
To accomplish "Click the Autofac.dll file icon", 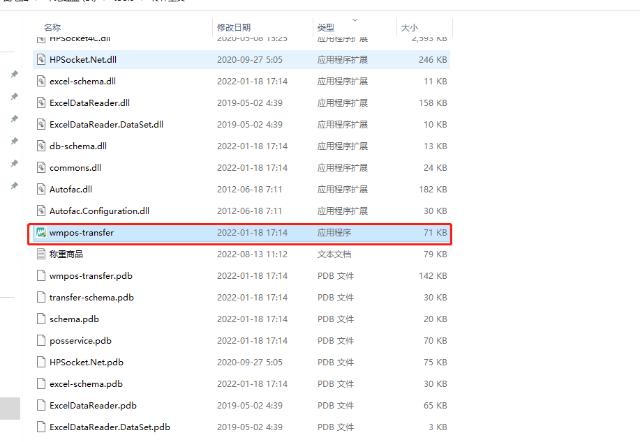I will click(x=41, y=189).
